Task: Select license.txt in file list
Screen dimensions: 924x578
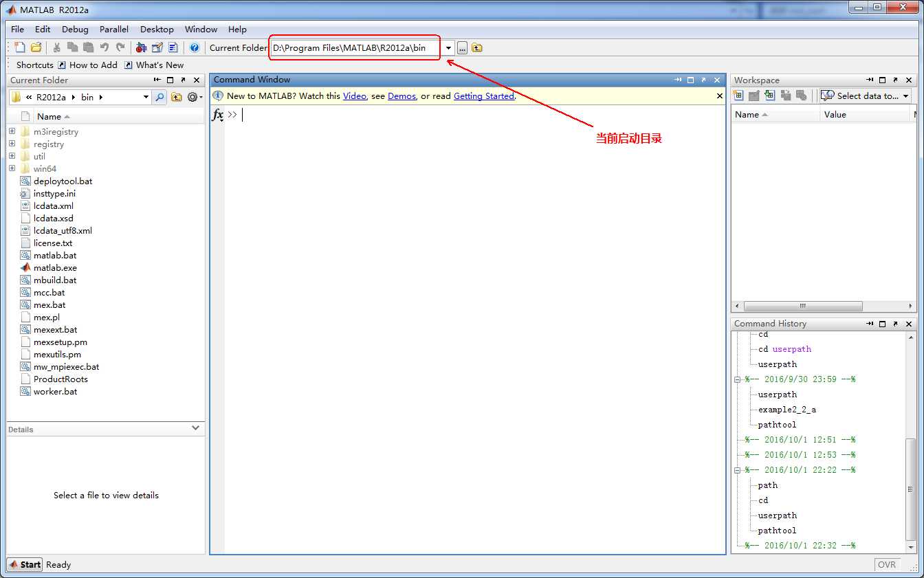Action: [x=53, y=243]
